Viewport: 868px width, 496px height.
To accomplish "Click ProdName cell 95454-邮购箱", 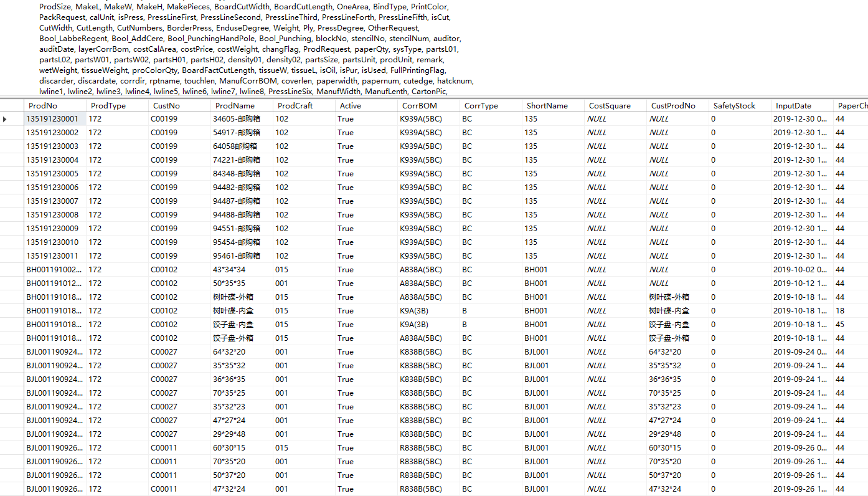I will coord(242,242).
